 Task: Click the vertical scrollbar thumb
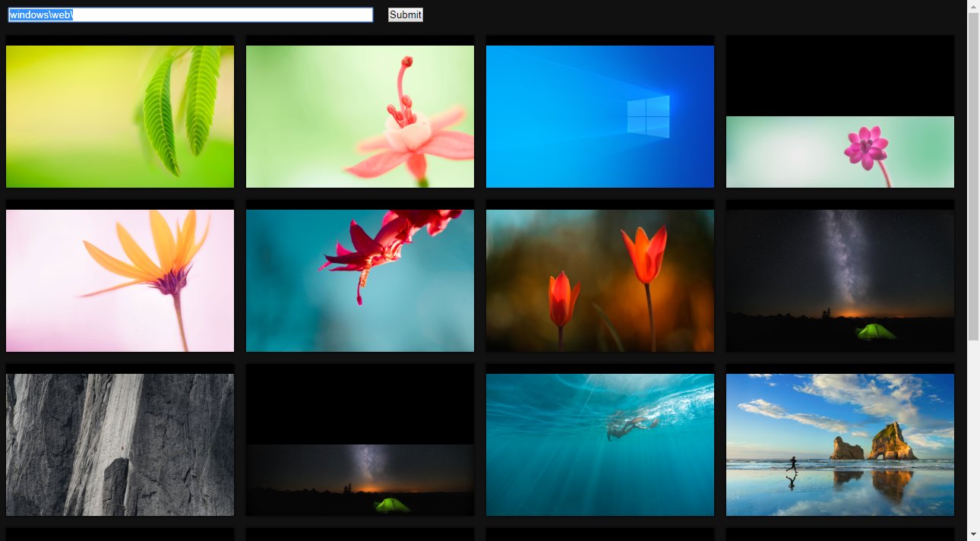[973, 176]
